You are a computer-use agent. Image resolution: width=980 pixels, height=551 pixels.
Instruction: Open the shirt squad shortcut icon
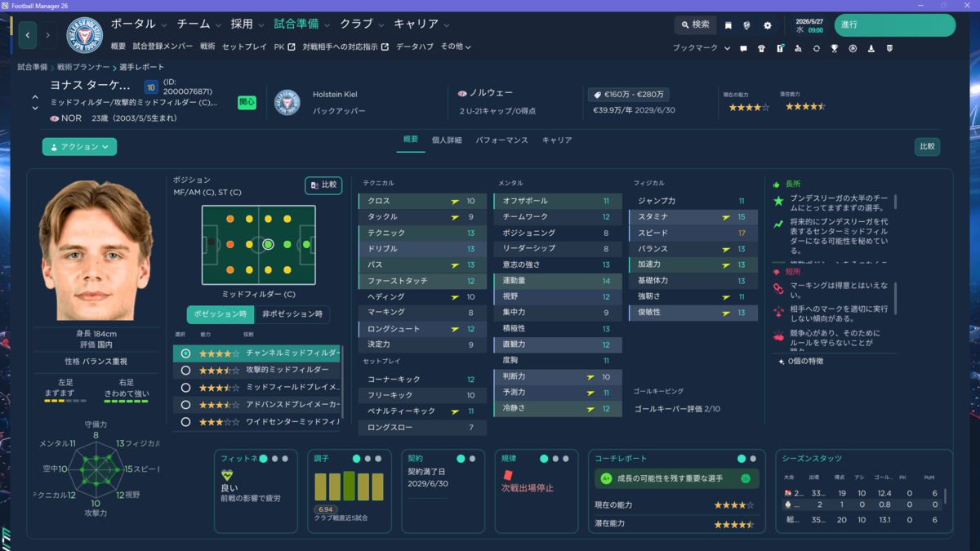762,48
